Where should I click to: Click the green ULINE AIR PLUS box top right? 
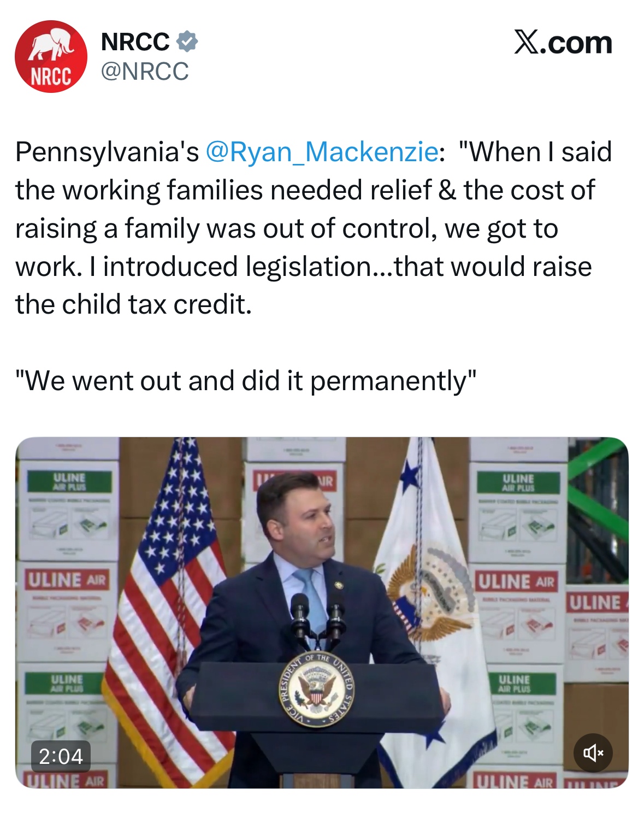pyautogui.click(x=518, y=483)
